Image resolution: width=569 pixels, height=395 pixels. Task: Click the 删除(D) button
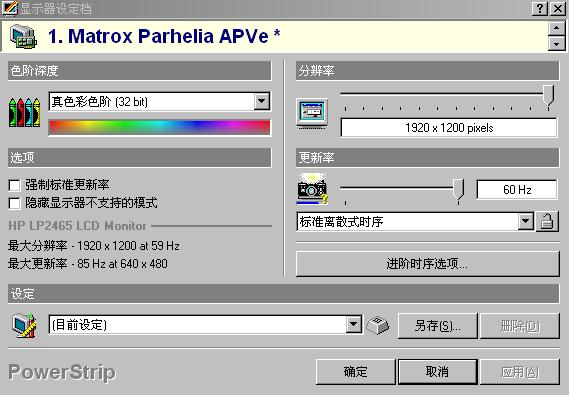point(520,326)
